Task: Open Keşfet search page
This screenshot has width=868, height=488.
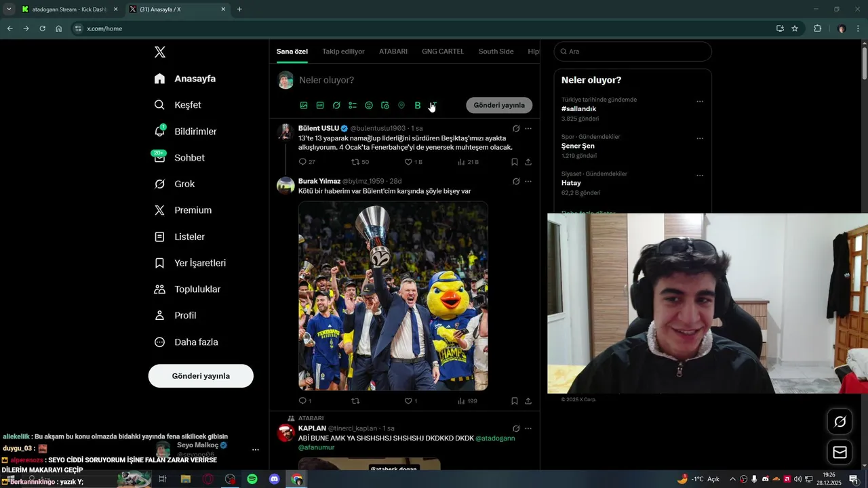Action: (178, 105)
